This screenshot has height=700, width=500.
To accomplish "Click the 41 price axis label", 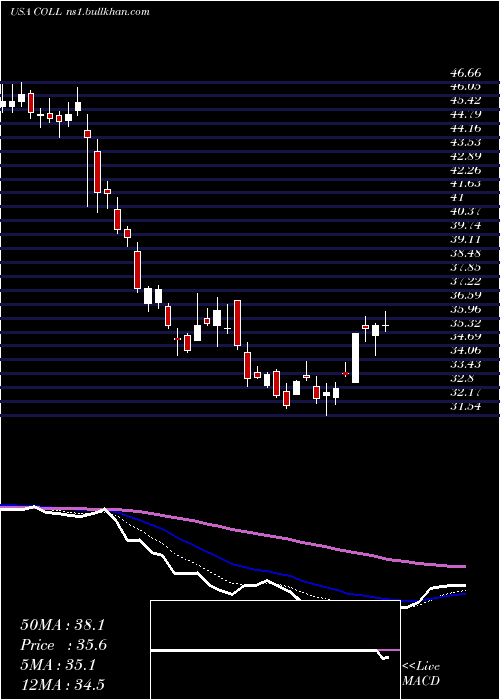I will [x=457, y=197].
